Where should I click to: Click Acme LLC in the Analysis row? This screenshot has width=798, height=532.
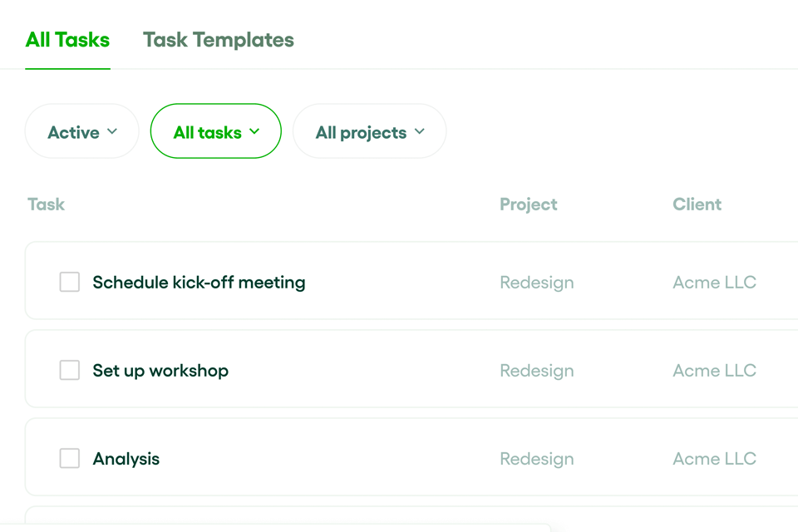point(714,459)
